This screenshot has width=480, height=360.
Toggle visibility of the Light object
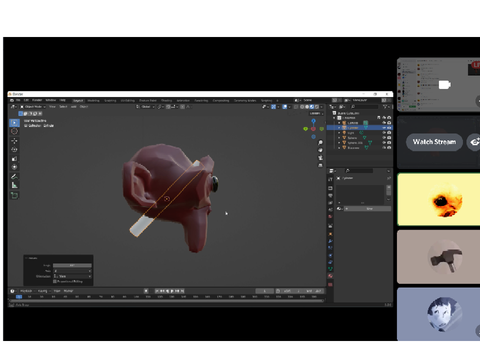point(384,133)
